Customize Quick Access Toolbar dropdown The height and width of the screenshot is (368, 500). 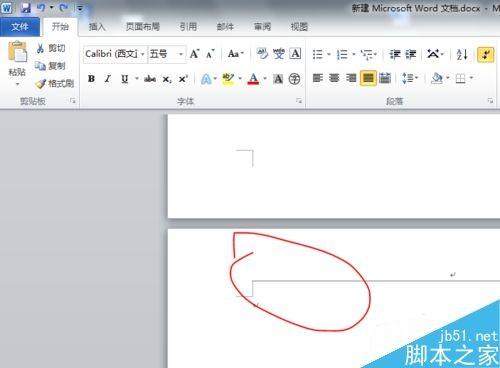pos(80,8)
